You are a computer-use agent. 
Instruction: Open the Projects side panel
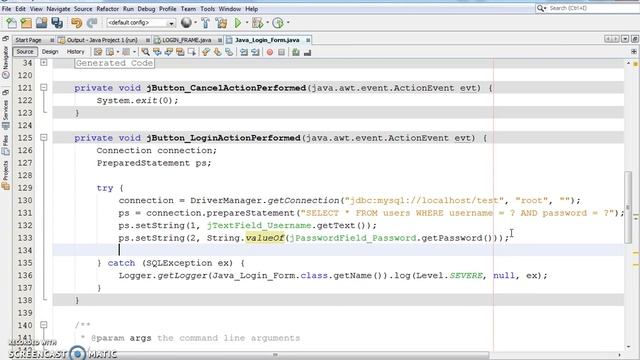coord(5,175)
